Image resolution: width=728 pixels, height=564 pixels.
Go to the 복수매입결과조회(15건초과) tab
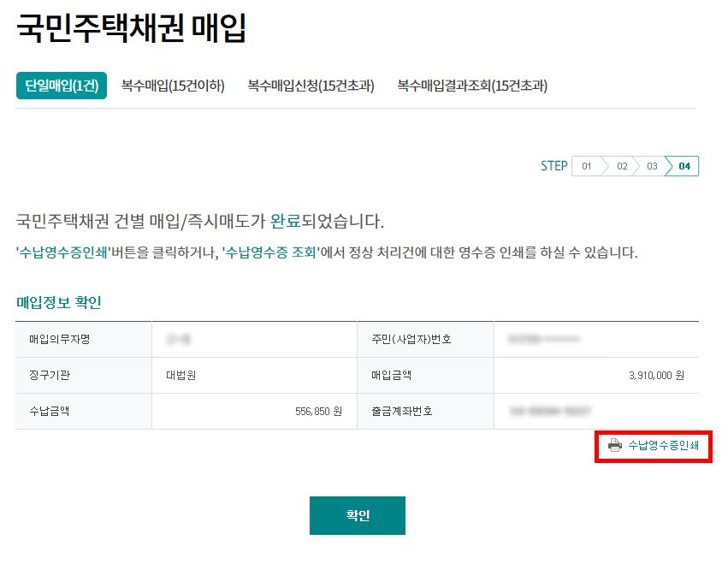(x=472, y=86)
